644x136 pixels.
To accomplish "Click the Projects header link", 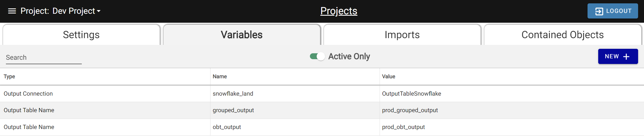I will (x=339, y=11).
